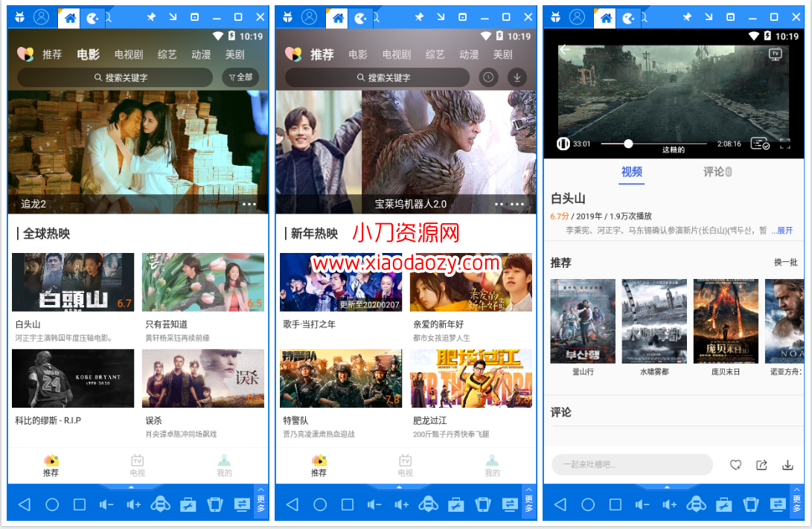Screen dimensions: 812x529
Task: Download the 白头山 video via bottom download icon
Action: 787,465
